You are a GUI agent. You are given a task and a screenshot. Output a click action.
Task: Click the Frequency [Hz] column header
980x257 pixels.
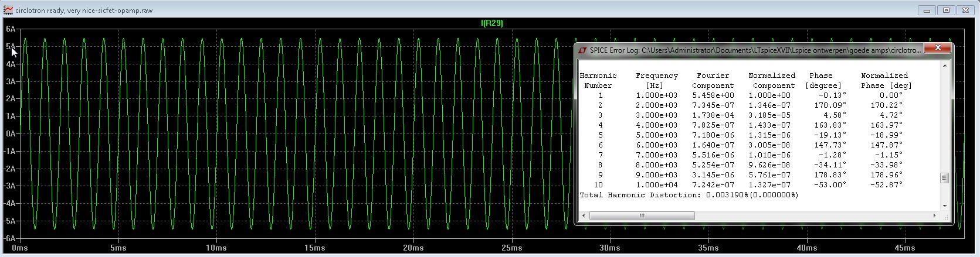click(x=657, y=81)
